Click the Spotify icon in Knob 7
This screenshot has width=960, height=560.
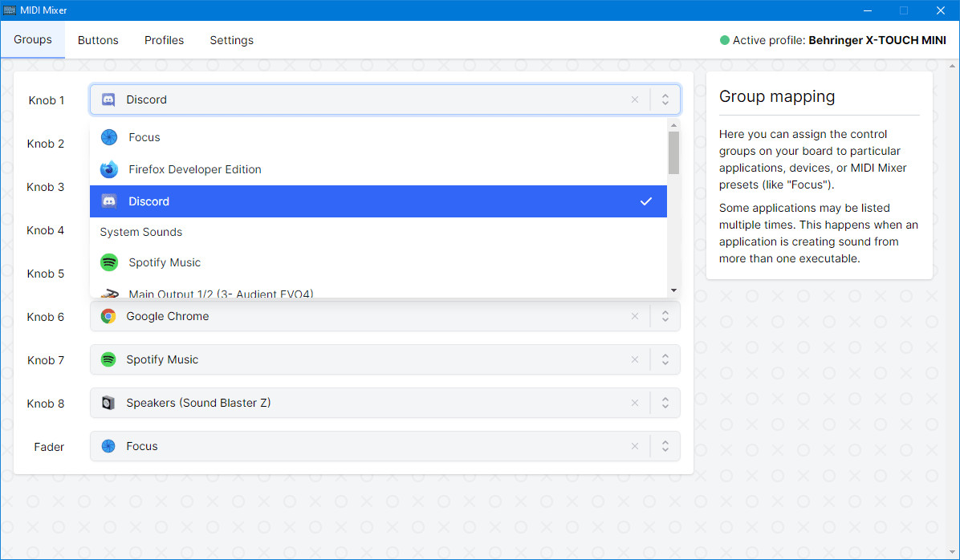[x=108, y=360]
